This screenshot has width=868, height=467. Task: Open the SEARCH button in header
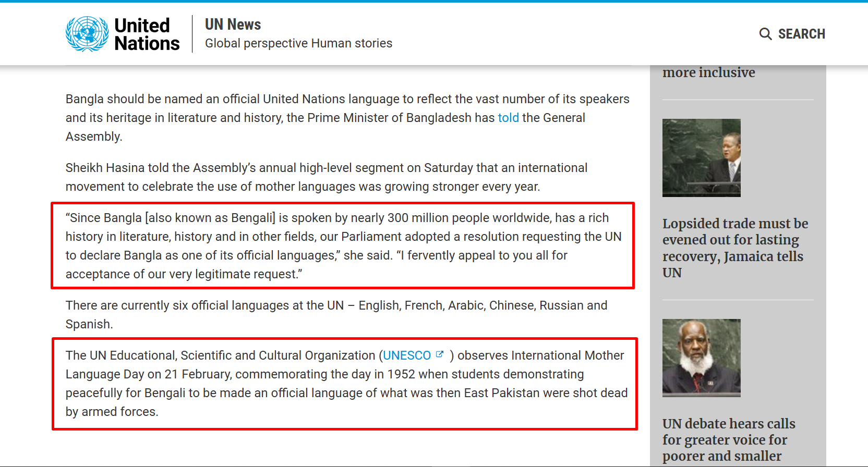pyautogui.click(x=792, y=34)
